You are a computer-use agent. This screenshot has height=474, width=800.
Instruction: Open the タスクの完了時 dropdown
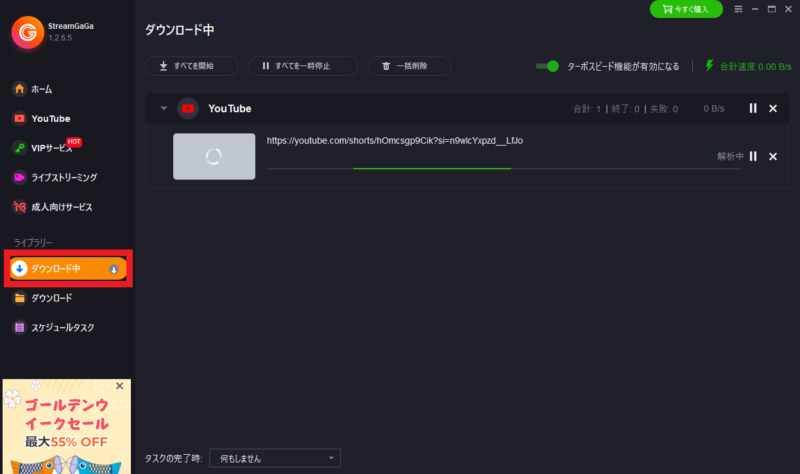pyautogui.click(x=275, y=458)
